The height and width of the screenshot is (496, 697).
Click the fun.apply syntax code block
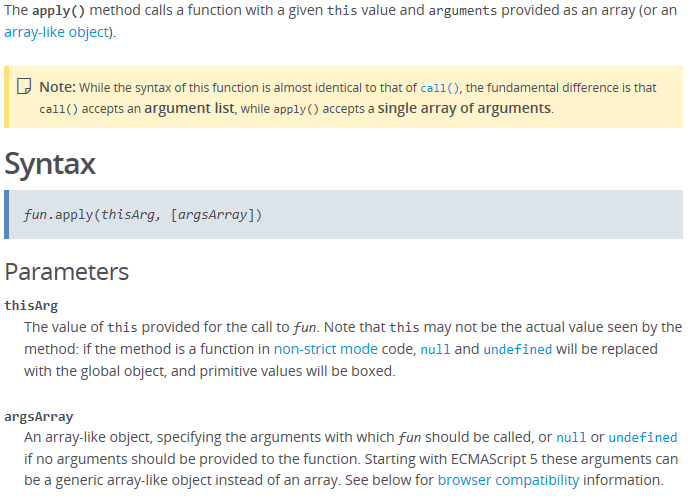(142, 215)
